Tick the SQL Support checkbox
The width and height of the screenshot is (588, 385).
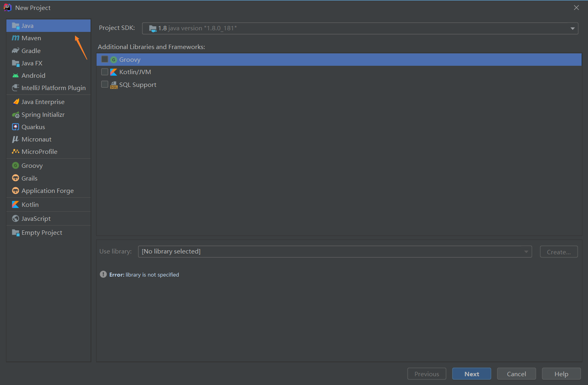coord(105,84)
